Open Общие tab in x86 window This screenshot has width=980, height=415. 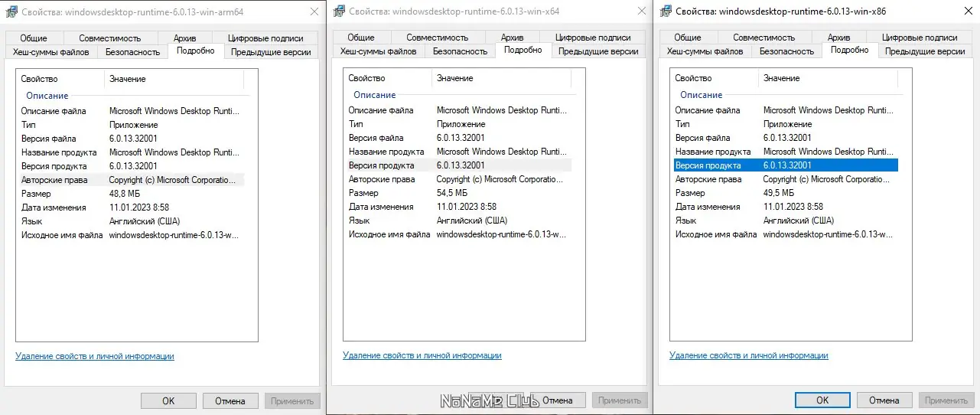(x=688, y=37)
